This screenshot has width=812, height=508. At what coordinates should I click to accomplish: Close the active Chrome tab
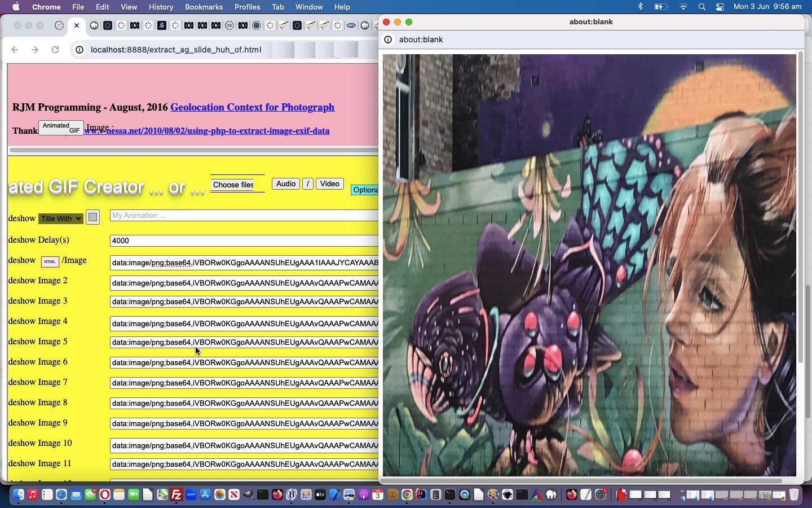(x=77, y=25)
